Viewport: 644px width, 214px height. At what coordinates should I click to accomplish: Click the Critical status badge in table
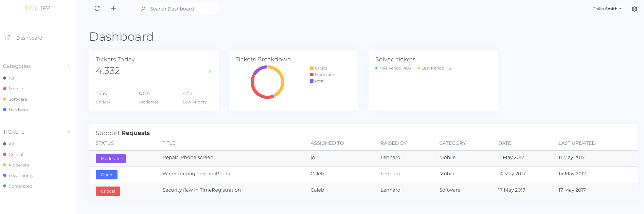point(108,191)
